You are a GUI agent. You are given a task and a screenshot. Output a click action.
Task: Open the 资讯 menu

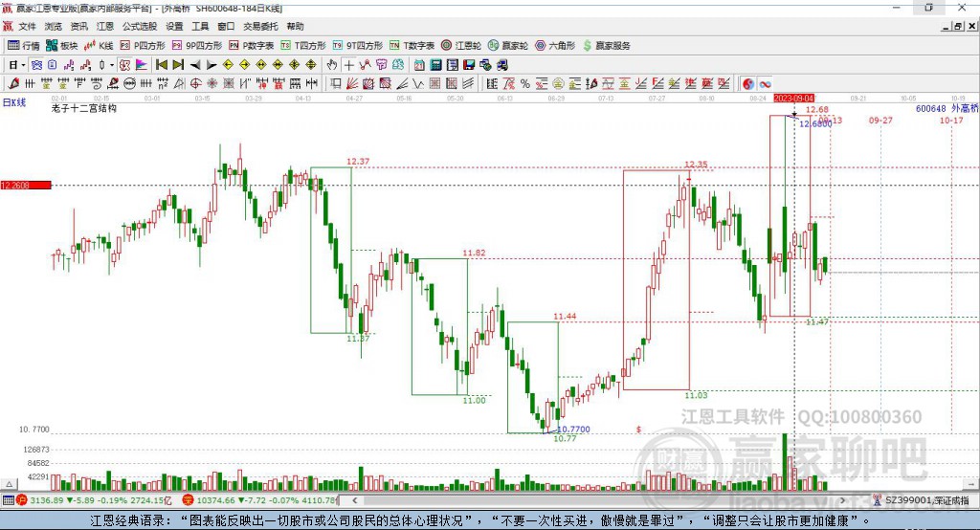coord(78,26)
